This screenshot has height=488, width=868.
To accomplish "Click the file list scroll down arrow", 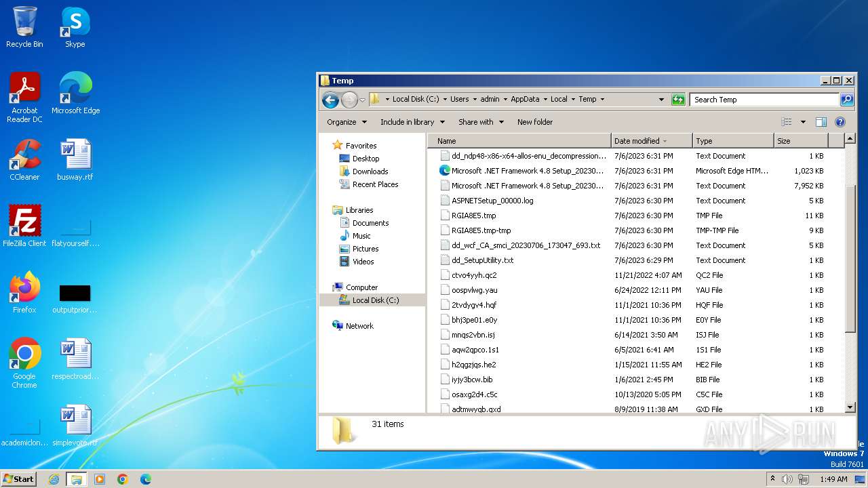I will (x=850, y=407).
